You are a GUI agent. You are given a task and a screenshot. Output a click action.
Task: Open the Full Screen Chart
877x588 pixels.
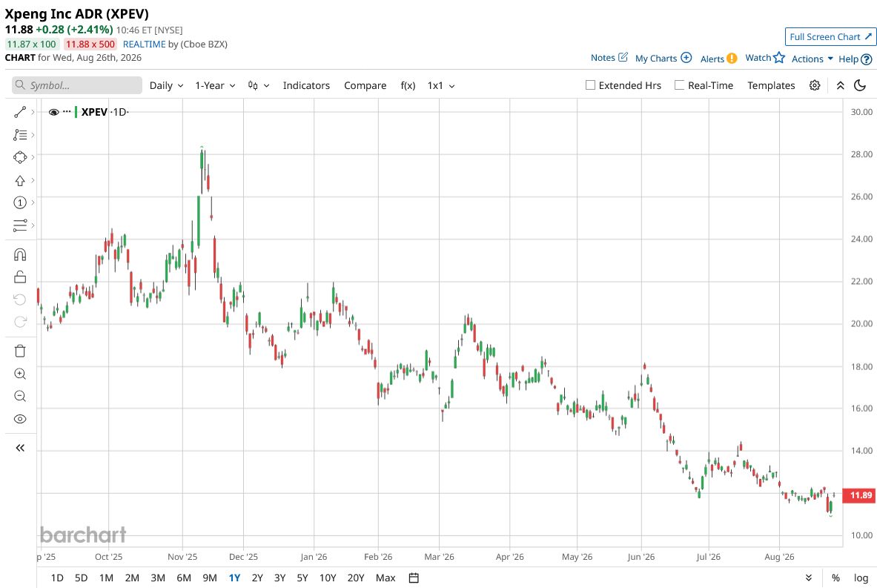[x=830, y=37]
